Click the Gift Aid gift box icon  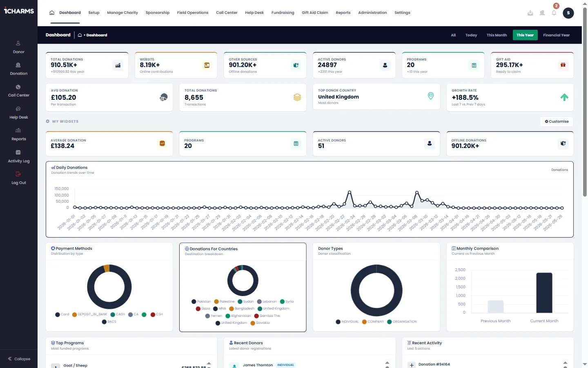point(563,65)
